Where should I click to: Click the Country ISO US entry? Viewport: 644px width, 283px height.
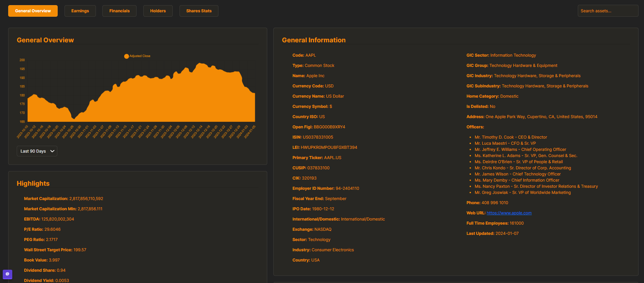coord(309,117)
